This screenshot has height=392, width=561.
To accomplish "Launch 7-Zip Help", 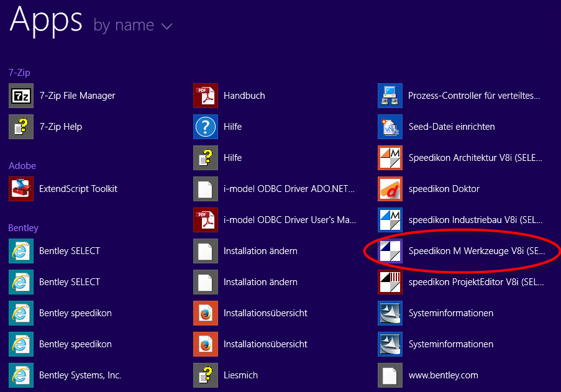I will tap(46, 127).
